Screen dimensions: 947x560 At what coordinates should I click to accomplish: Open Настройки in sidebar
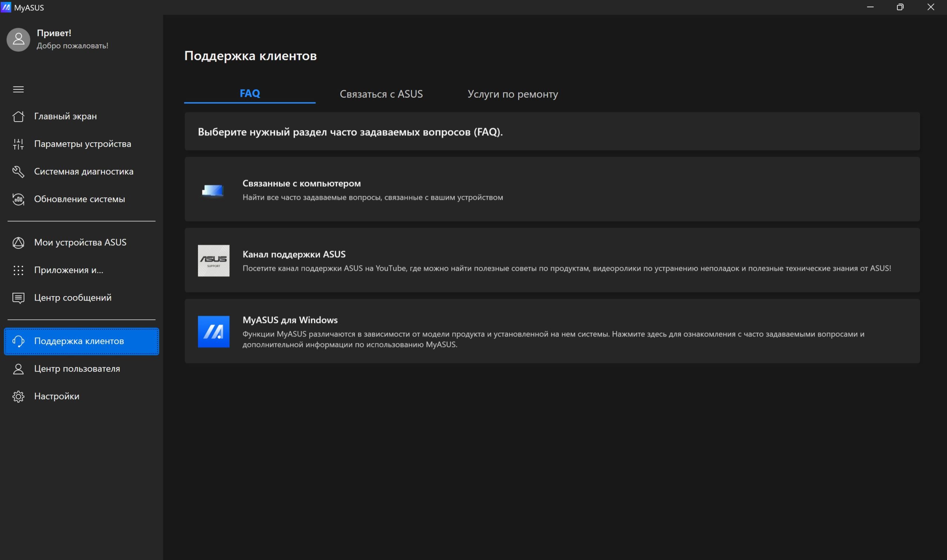[81, 396]
